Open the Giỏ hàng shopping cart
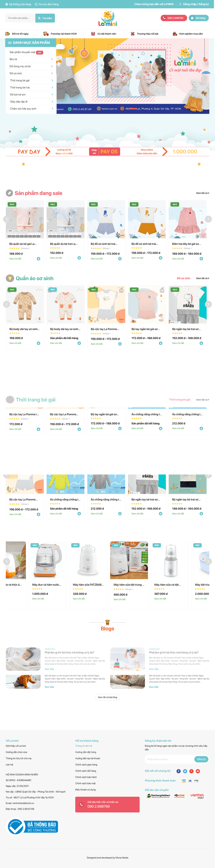 [198, 18]
